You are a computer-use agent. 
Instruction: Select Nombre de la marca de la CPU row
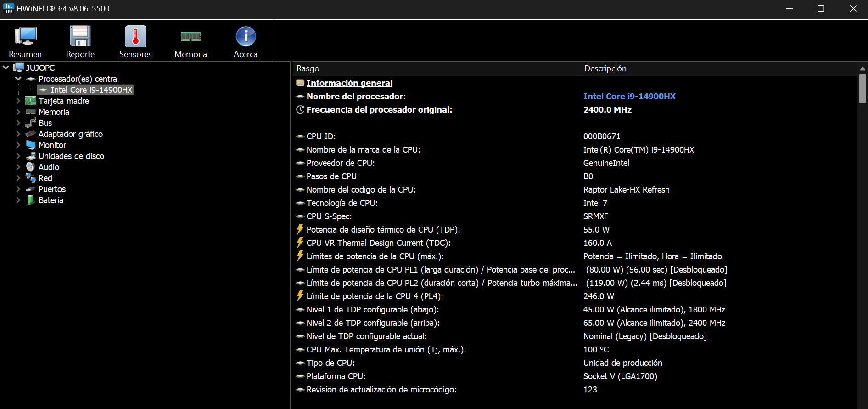click(575, 149)
